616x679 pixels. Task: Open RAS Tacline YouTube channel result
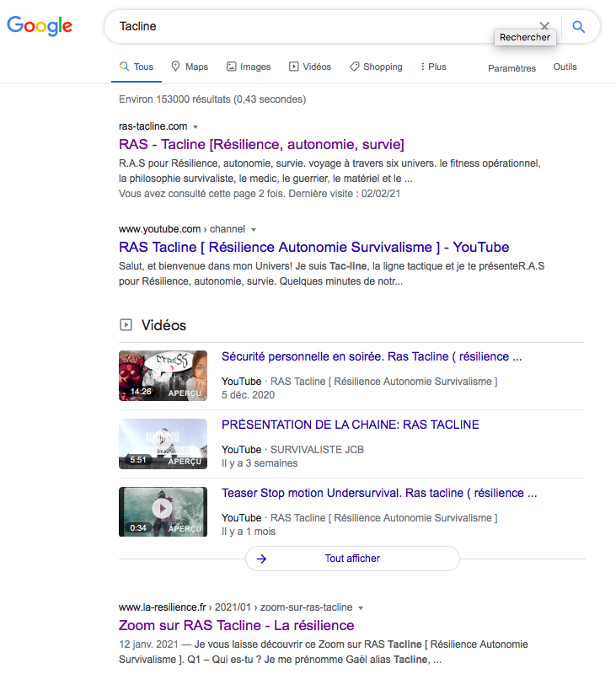[314, 247]
